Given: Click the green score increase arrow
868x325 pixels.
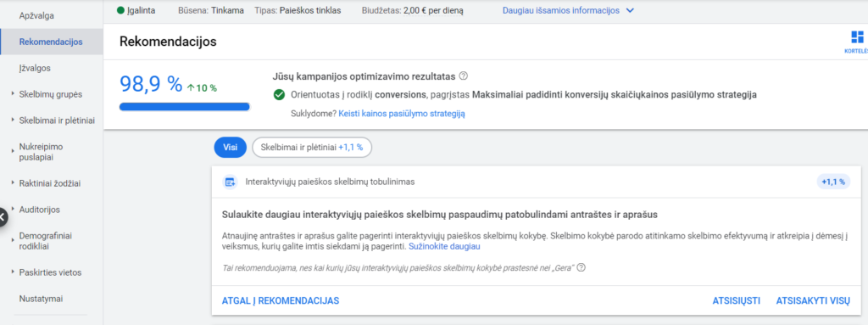Looking at the screenshot, I should [191, 87].
